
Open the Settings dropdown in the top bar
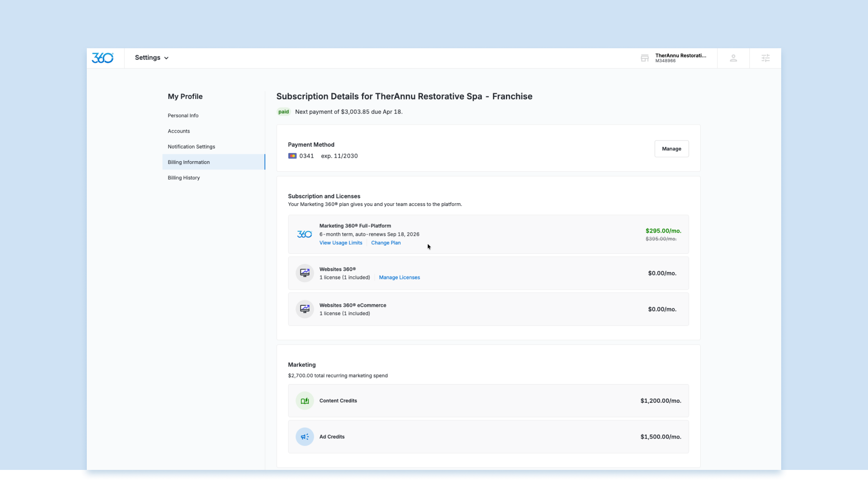click(151, 57)
